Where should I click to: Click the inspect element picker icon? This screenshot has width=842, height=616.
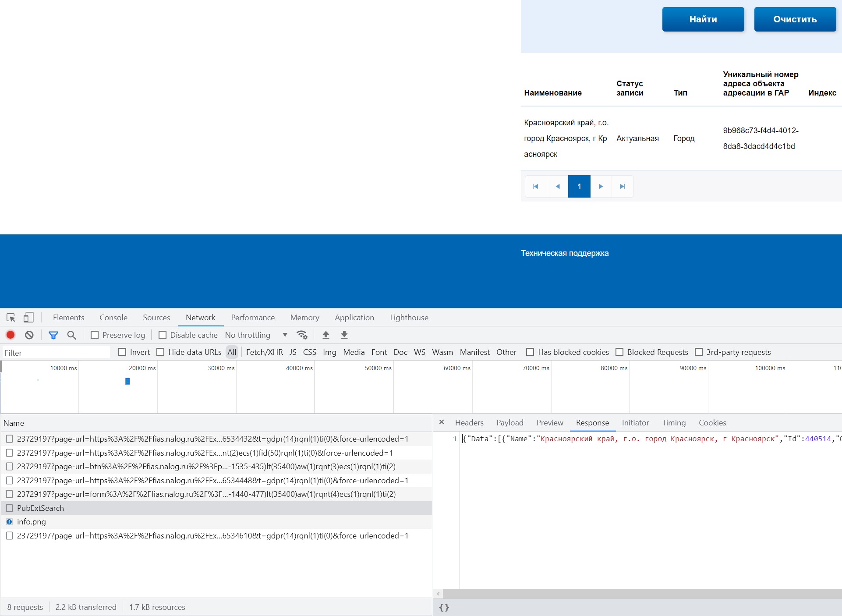pos(11,318)
